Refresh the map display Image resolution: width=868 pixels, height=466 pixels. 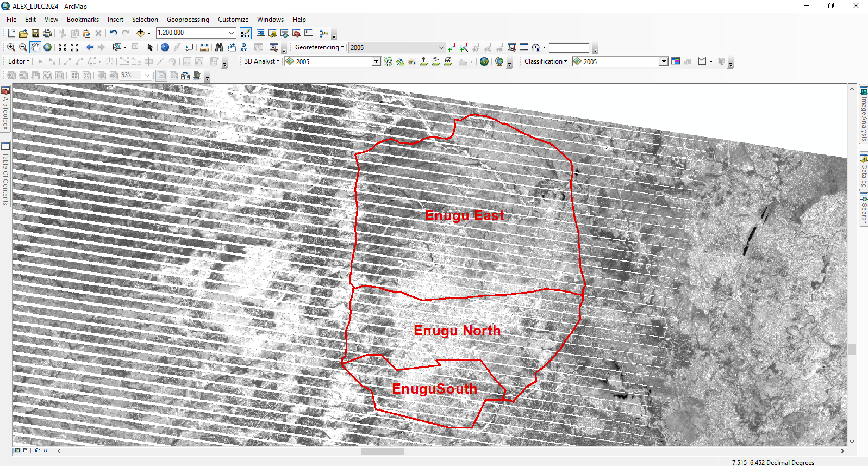37,450
